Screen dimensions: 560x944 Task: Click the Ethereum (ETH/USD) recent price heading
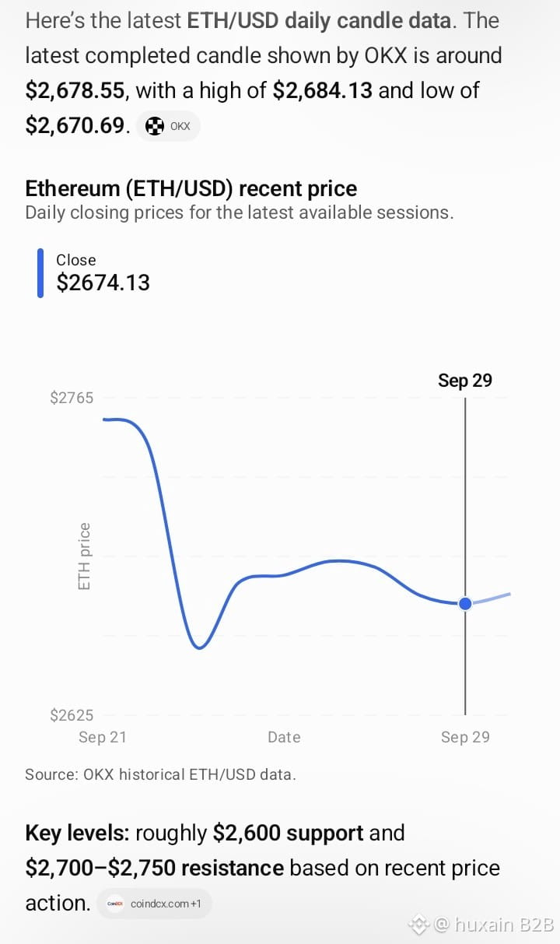pos(191,188)
